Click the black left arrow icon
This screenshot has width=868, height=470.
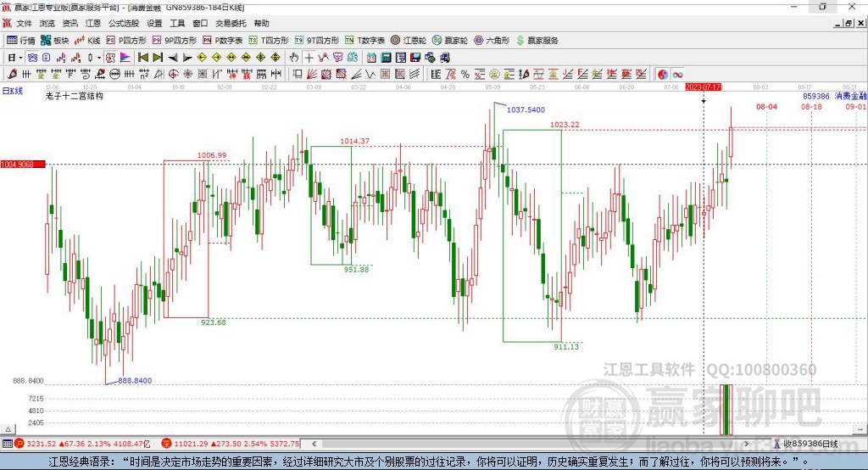[173, 58]
